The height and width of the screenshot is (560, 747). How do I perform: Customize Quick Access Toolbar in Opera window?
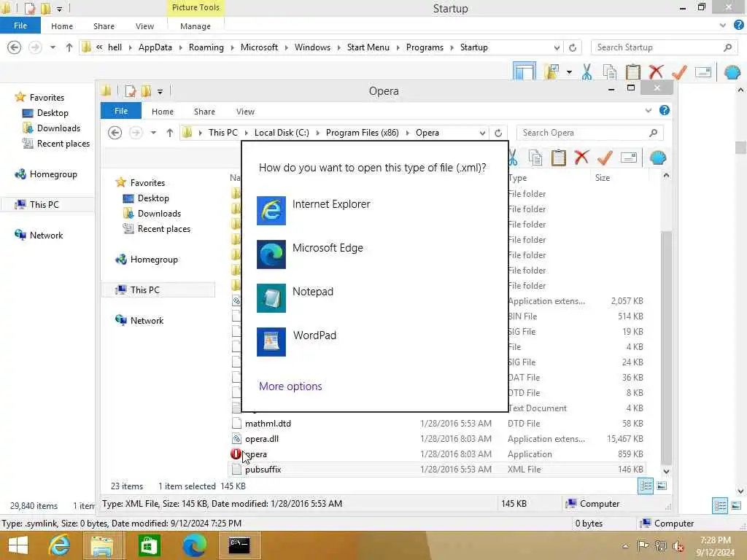pos(160,91)
